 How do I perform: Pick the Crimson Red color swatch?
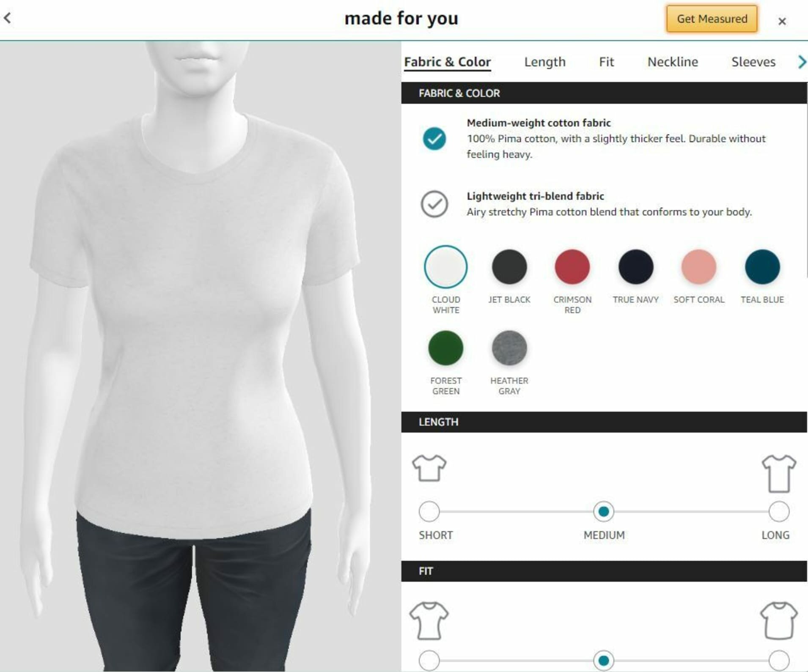[572, 267]
